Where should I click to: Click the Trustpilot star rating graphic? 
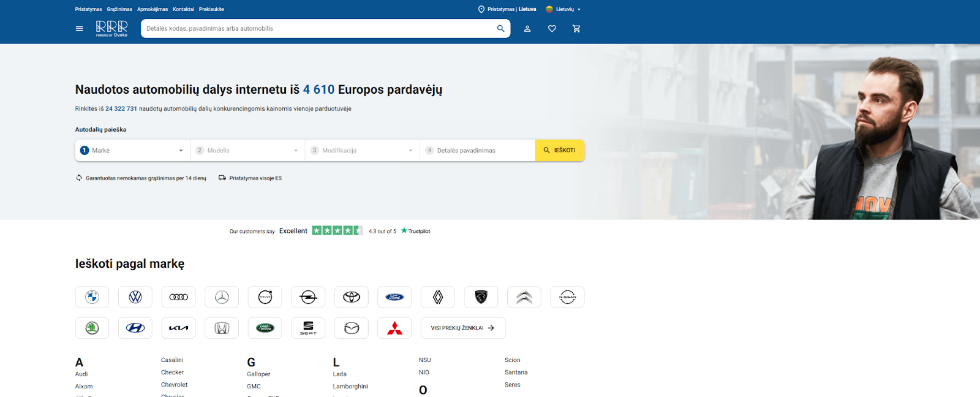(337, 230)
